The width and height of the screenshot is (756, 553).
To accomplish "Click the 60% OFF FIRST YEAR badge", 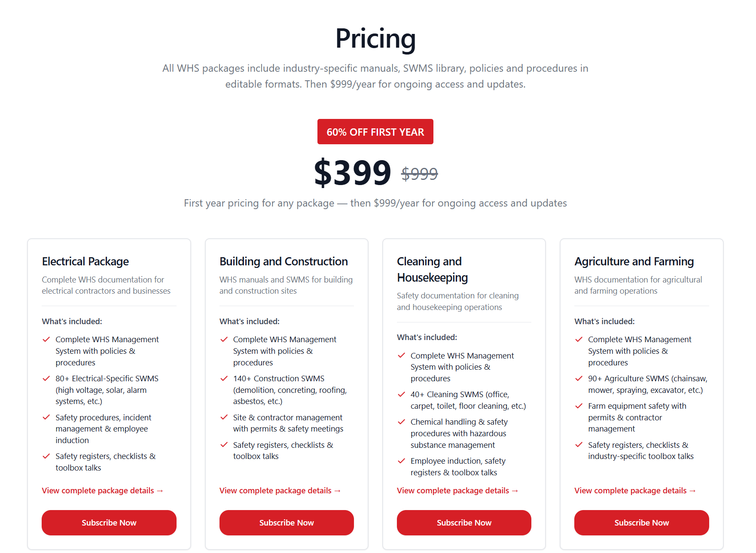I will point(375,132).
